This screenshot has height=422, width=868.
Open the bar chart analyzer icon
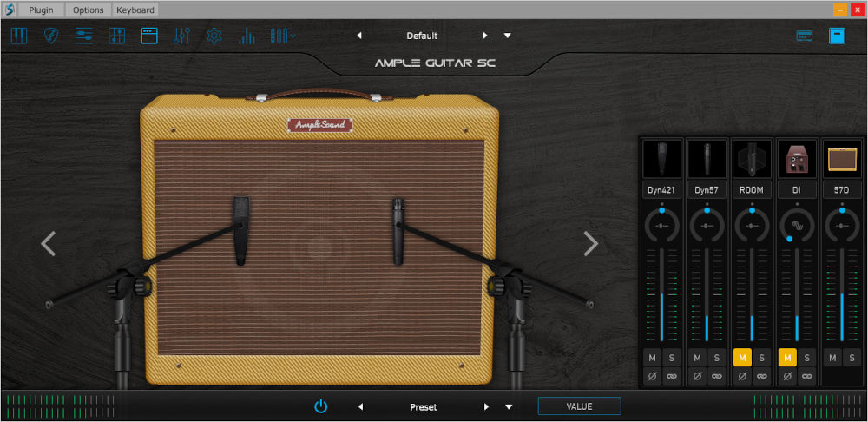(x=247, y=36)
